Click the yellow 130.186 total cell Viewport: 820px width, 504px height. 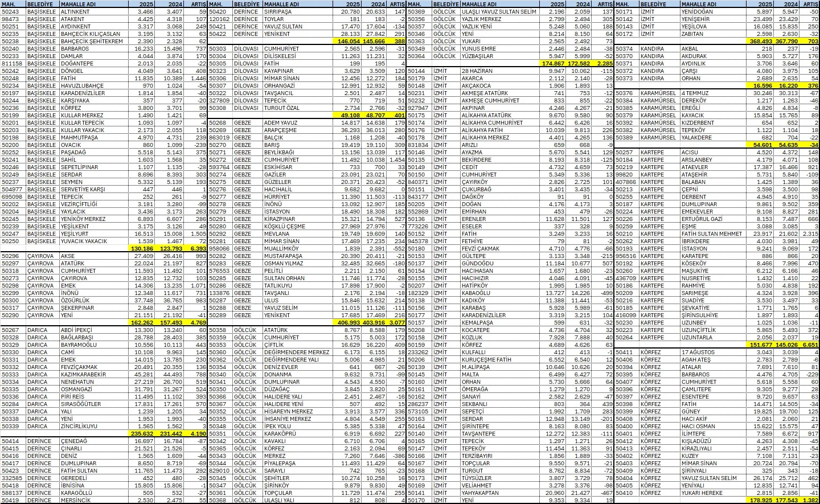[141, 249]
